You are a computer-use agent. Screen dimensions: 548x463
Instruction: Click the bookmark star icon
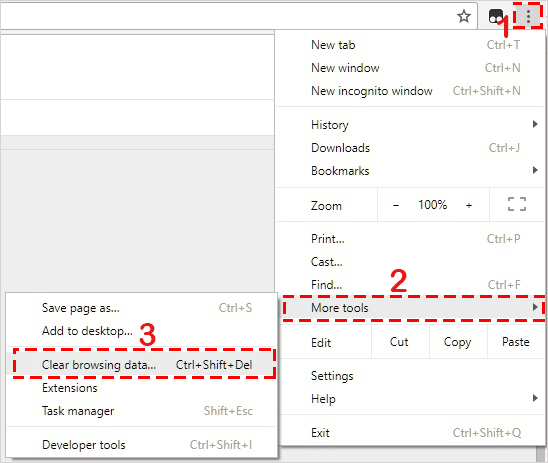464,16
